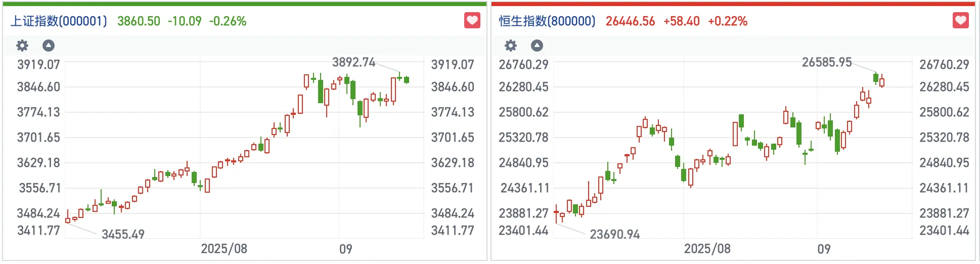Open 上证指数(000001) title link
The image size is (980, 264).
pyautogui.click(x=59, y=21)
